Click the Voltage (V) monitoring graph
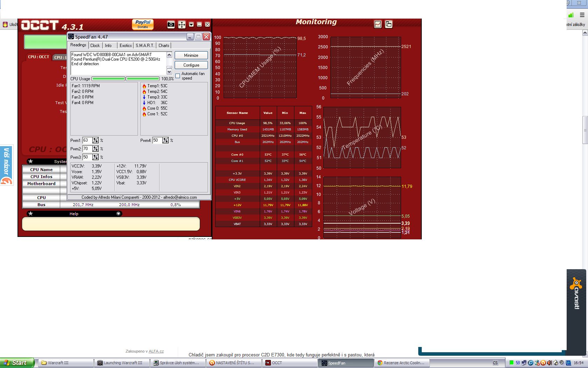The width and height of the screenshot is (588, 368). (362, 207)
